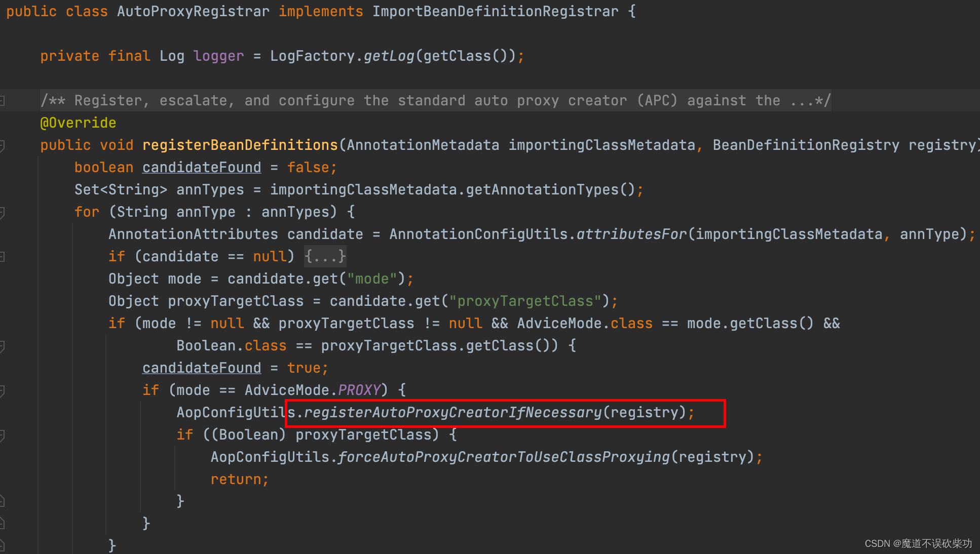Click the logger field name

(x=218, y=56)
